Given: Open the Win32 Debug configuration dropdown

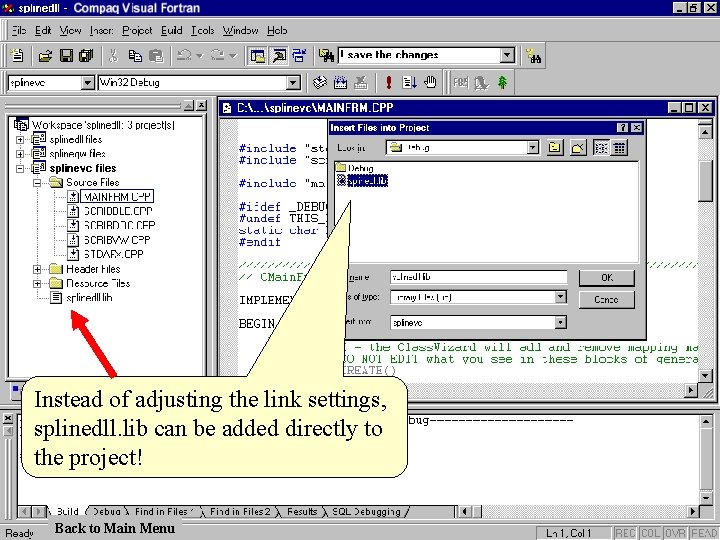Looking at the screenshot, I should 292,83.
